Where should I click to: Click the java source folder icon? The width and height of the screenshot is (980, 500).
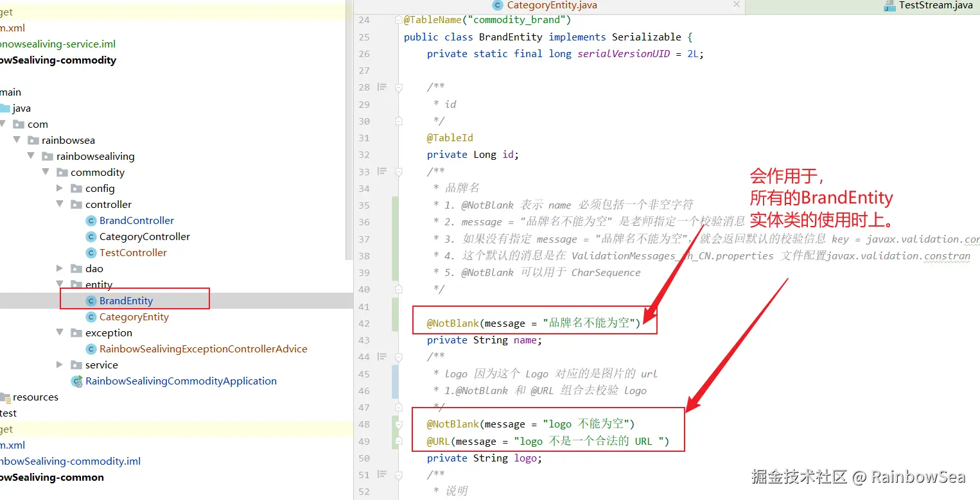point(4,108)
